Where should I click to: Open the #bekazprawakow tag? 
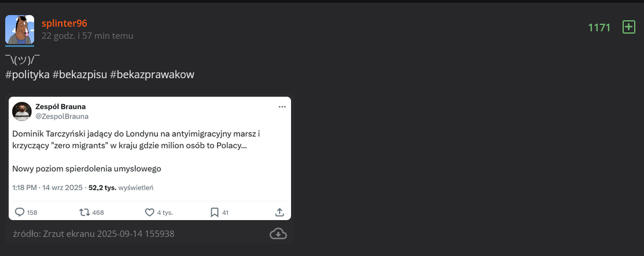click(x=152, y=75)
